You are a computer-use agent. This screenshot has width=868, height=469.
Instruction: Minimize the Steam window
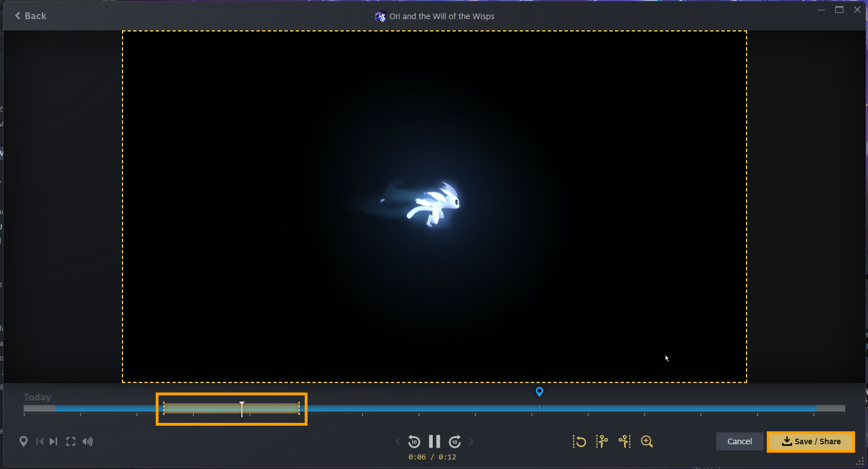click(x=821, y=10)
